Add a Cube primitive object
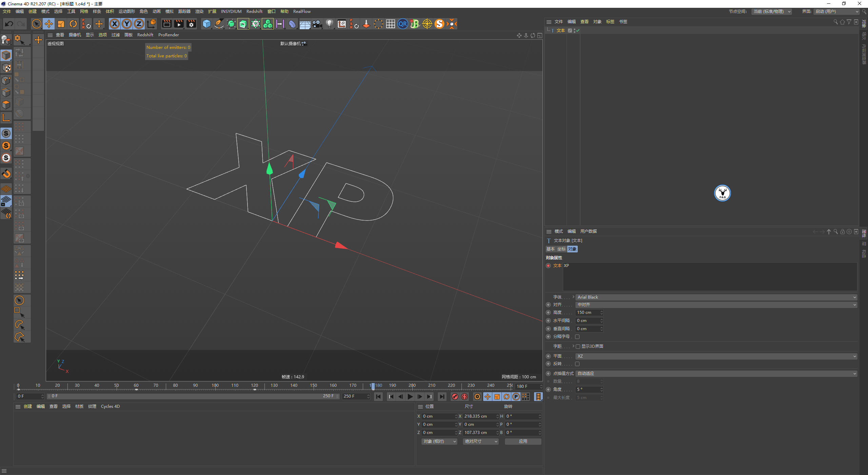Viewport: 868px width, 475px height. (206, 24)
